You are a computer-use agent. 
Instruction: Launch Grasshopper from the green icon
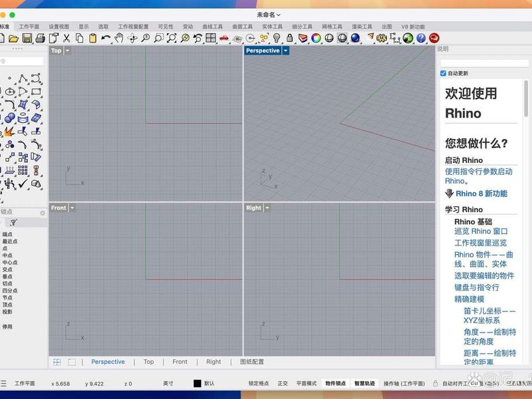coord(408,38)
